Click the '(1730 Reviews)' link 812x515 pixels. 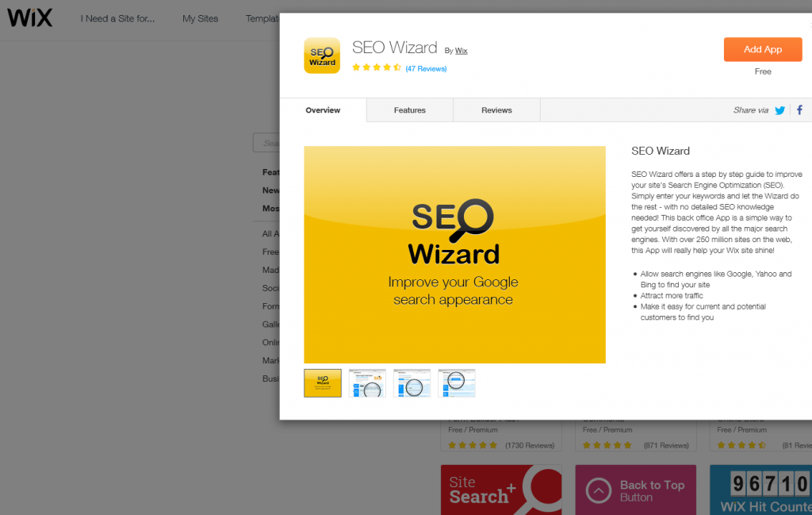(x=531, y=445)
